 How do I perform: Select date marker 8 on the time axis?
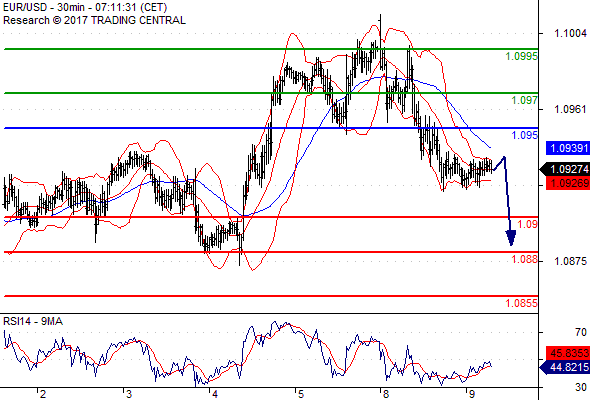(385, 394)
